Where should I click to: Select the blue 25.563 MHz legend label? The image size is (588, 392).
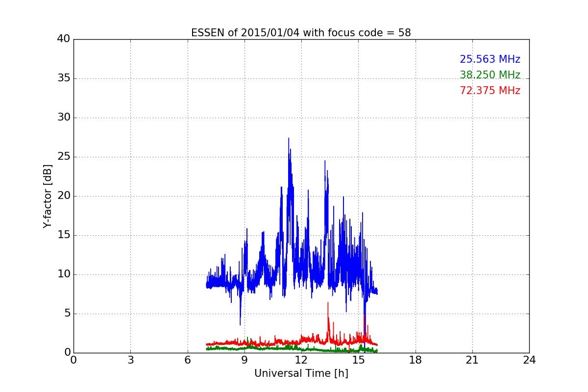[x=490, y=59]
